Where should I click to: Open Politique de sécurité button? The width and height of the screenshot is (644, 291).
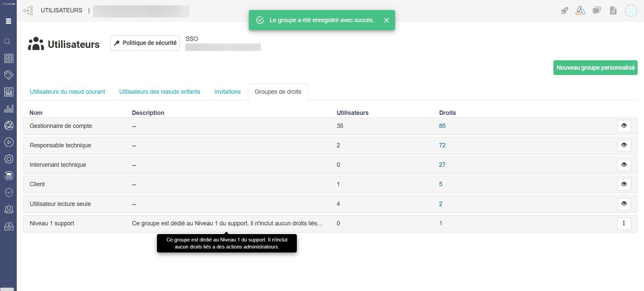pyautogui.click(x=145, y=43)
